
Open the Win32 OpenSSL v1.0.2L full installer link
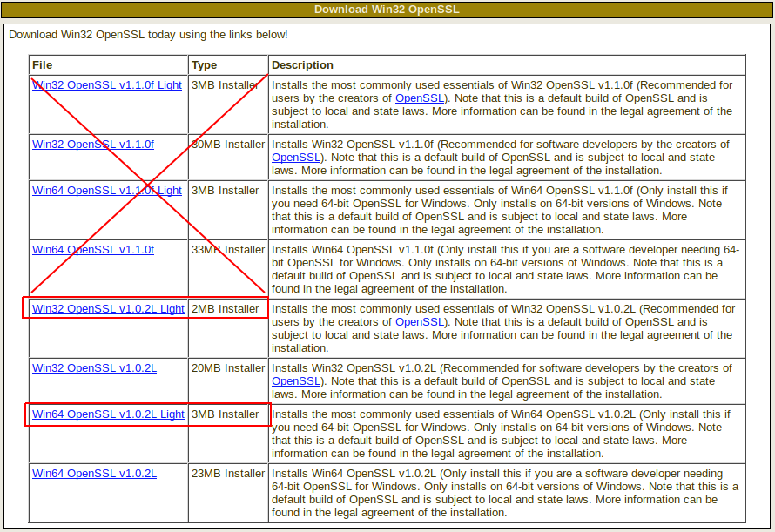94,368
